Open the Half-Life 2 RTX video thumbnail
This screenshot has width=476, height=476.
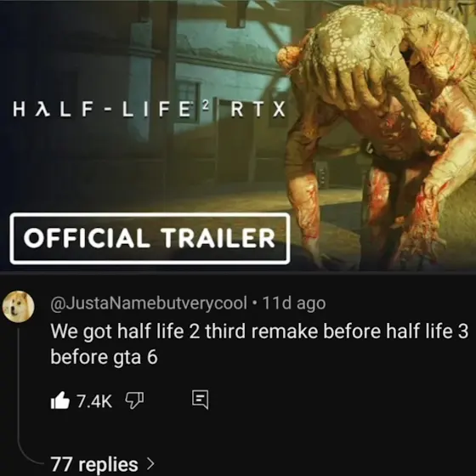click(238, 135)
